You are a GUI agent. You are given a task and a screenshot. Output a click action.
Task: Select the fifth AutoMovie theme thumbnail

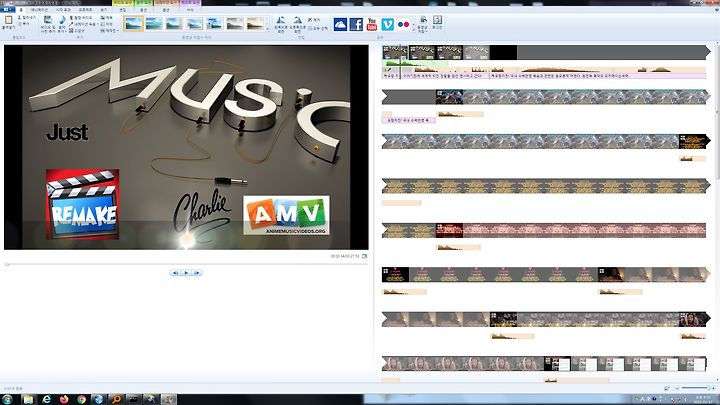tap(214, 23)
